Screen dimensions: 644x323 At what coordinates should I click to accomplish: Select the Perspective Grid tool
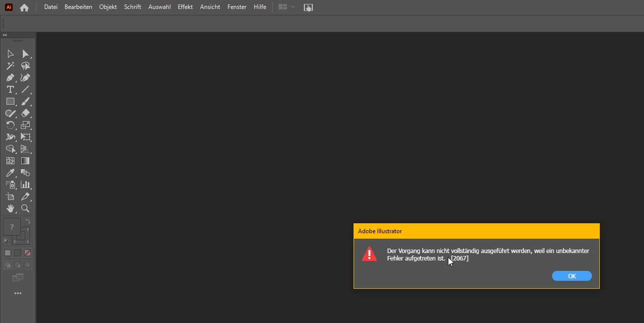pos(25,149)
